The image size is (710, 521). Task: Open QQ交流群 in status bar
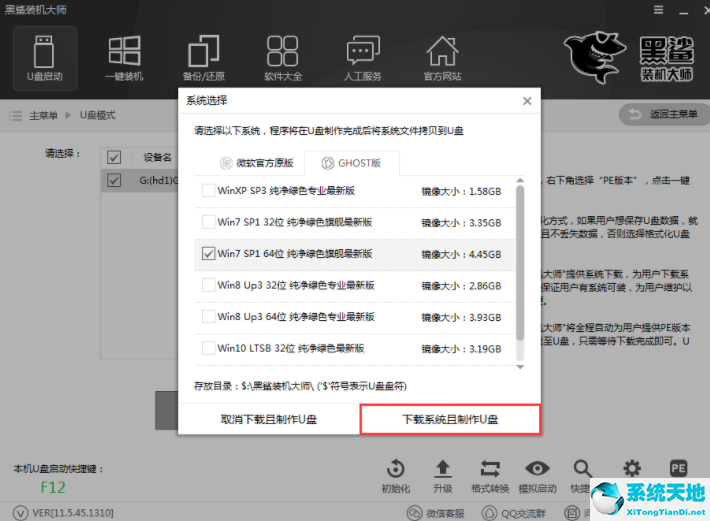(513, 513)
